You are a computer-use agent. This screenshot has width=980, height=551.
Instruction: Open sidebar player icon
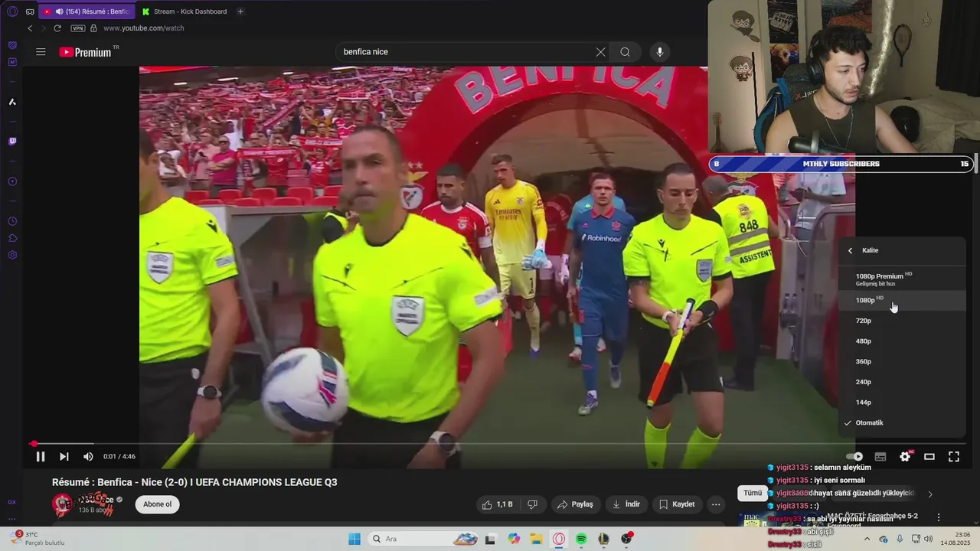pos(12,182)
